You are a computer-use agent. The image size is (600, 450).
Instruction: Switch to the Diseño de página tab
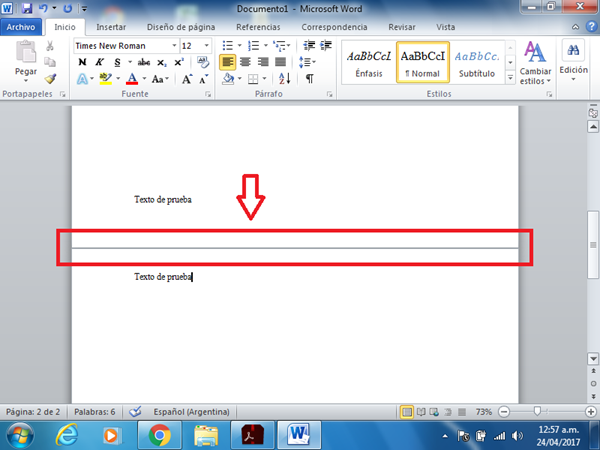[x=181, y=27]
